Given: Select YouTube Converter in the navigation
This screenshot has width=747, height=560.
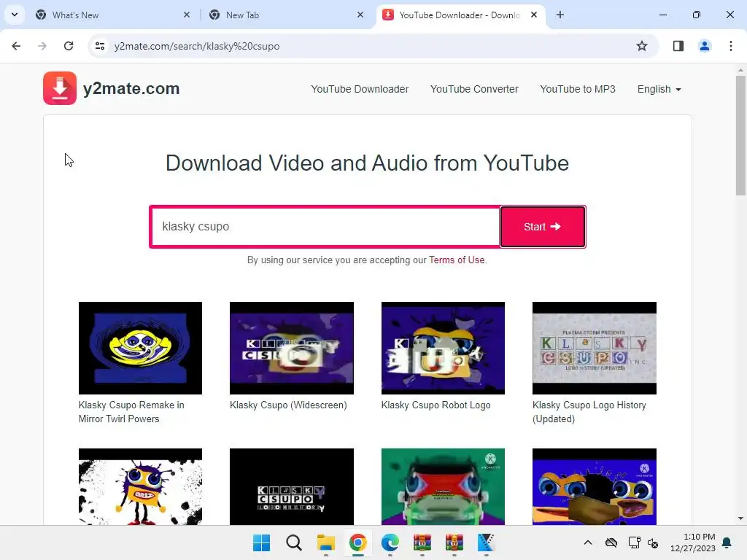Looking at the screenshot, I should [x=474, y=89].
